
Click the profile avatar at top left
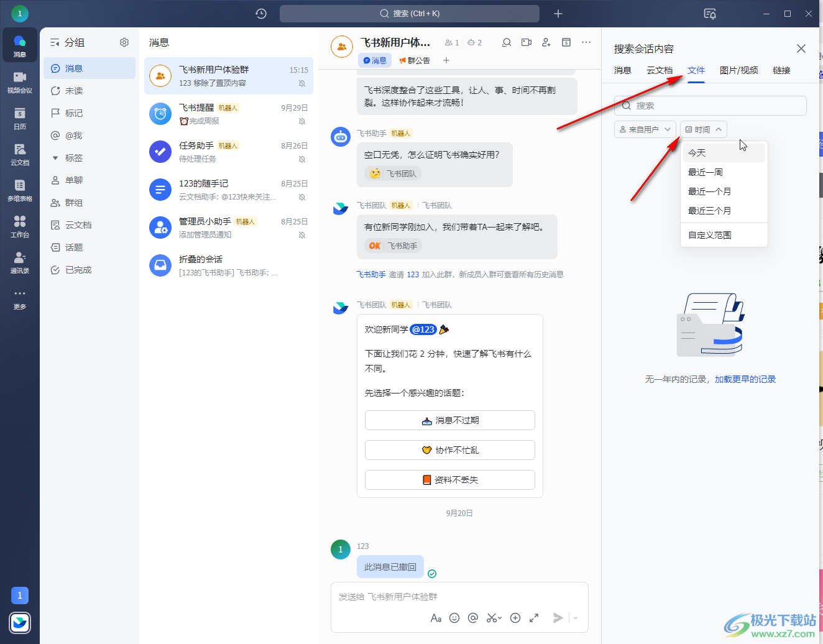tap(20, 13)
